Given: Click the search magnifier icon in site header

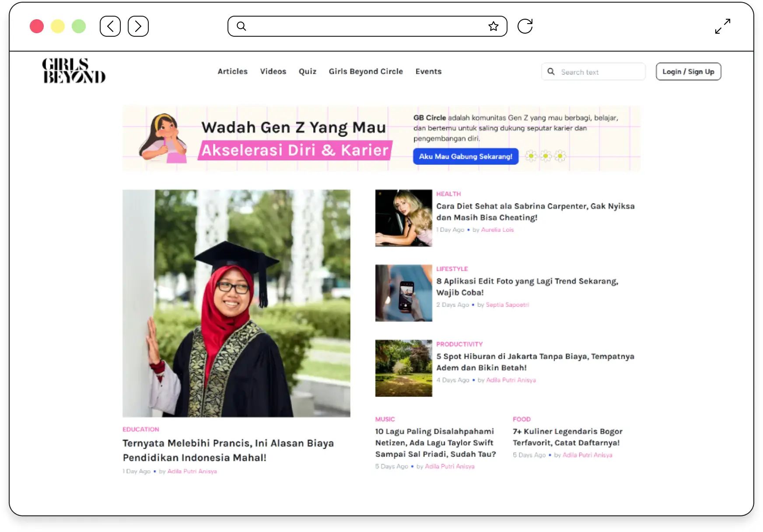Looking at the screenshot, I should [551, 72].
